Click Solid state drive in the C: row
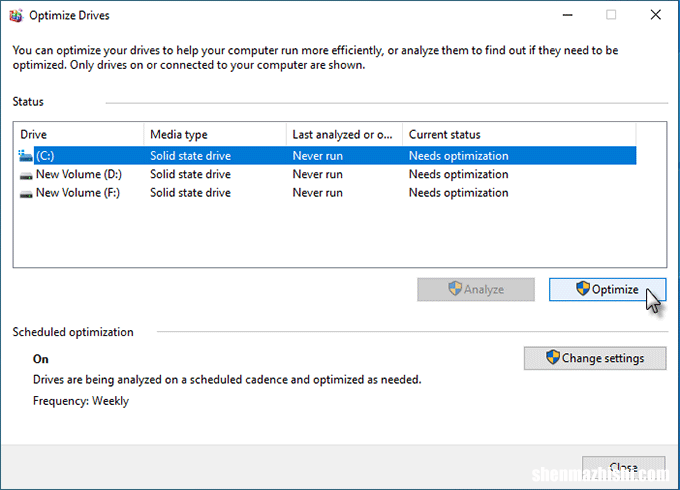Viewport: 680px width, 490px height. [x=190, y=156]
